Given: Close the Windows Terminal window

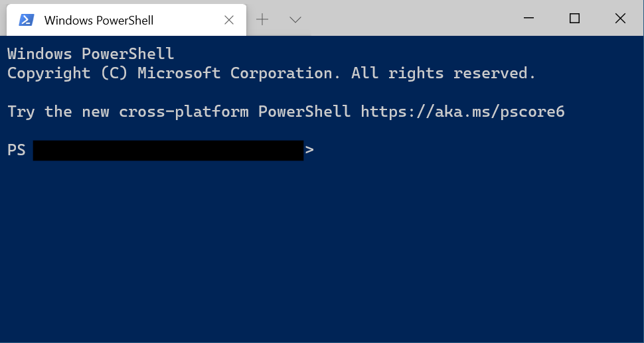Looking at the screenshot, I should coord(620,19).
